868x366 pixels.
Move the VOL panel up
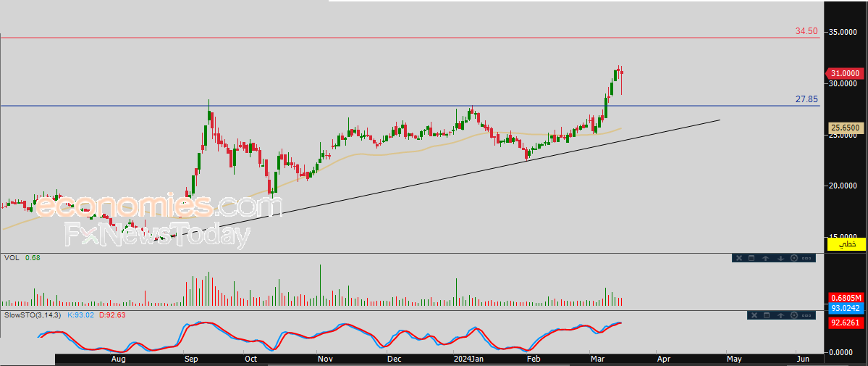[x=765, y=258]
